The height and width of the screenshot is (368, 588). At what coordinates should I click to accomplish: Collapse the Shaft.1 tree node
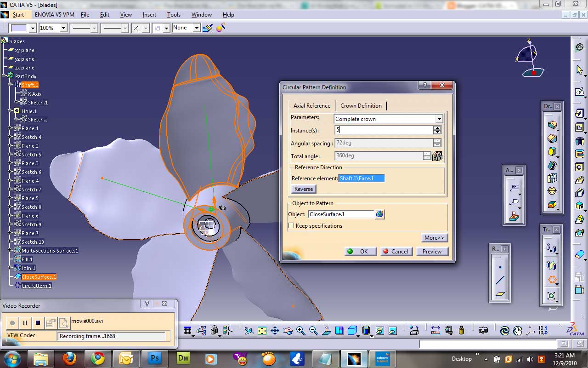tap(11, 85)
